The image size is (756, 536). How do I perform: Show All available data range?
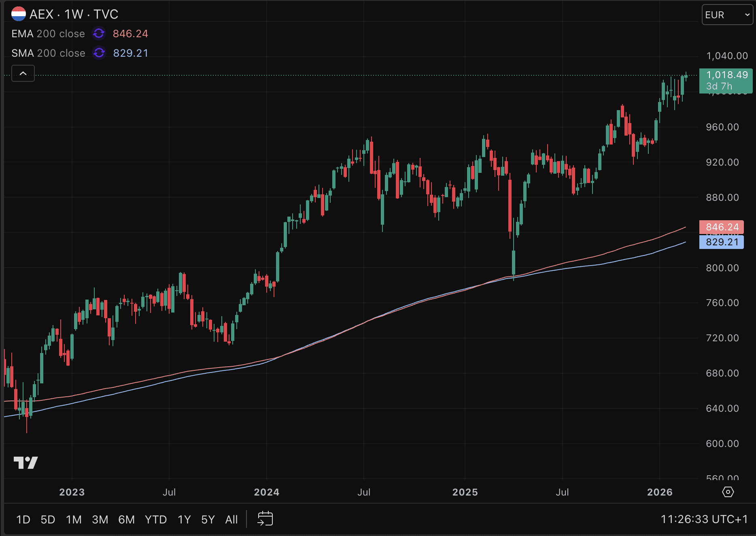231,519
